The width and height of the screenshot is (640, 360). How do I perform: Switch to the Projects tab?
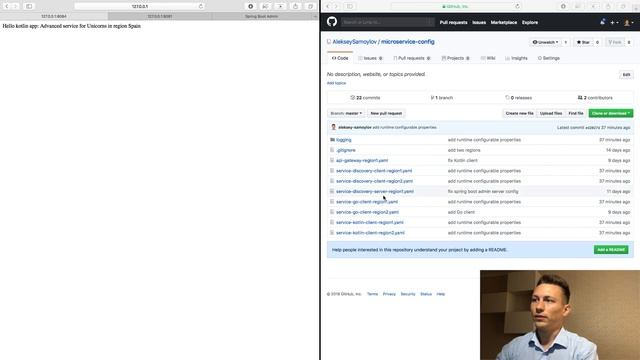click(x=455, y=58)
